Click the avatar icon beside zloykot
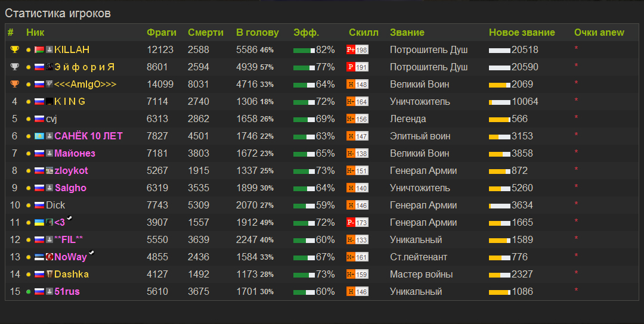The height and width of the screenshot is (324, 644). [50, 171]
